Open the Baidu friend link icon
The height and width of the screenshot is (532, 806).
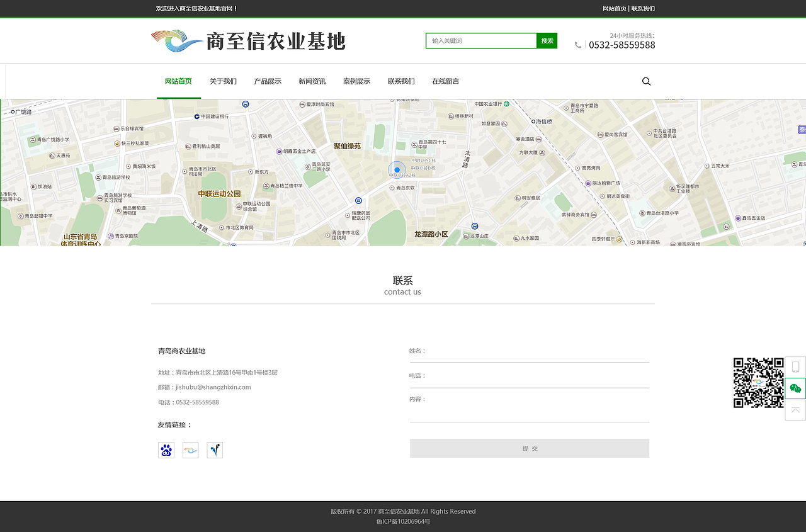click(x=166, y=450)
